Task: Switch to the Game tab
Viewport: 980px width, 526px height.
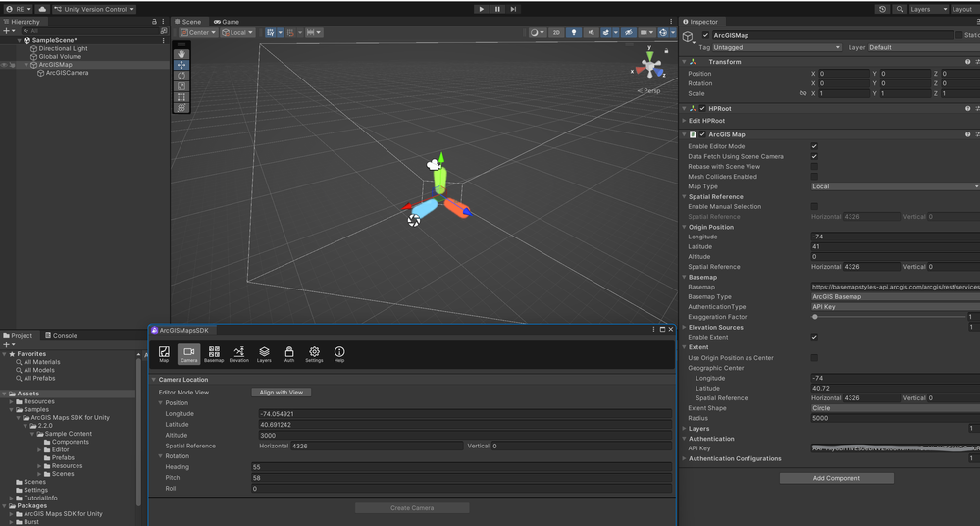Action: [227, 22]
